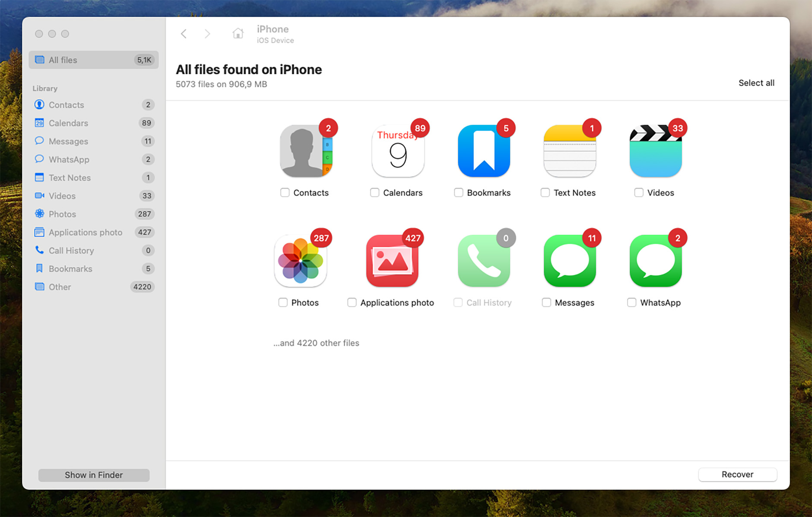Screen dimensions: 812x517
Task: Go back using the left chevron
Action: point(184,34)
